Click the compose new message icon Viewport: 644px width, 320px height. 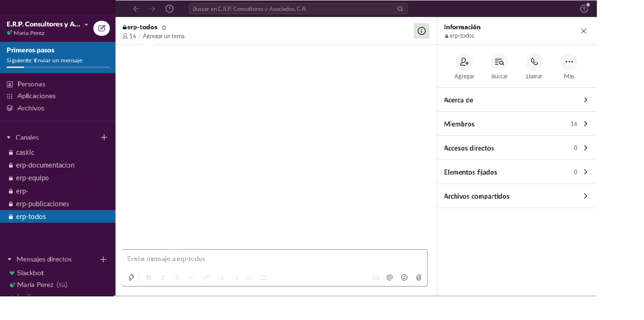pos(101,28)
